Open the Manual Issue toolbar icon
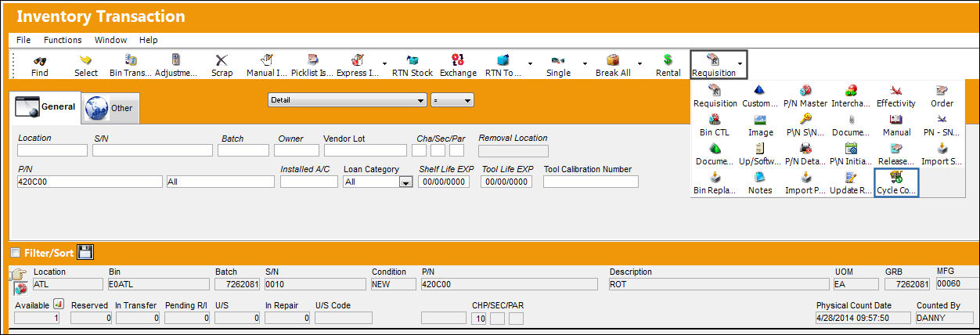Image resolution: width=980 pixels, height=335 pixels. click(267, 60)
